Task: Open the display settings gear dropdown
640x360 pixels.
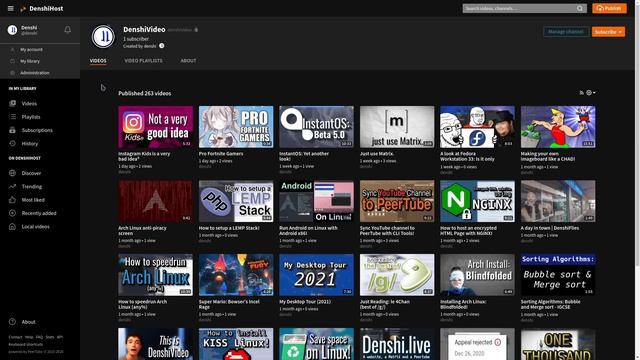Action: coord(591,93)
